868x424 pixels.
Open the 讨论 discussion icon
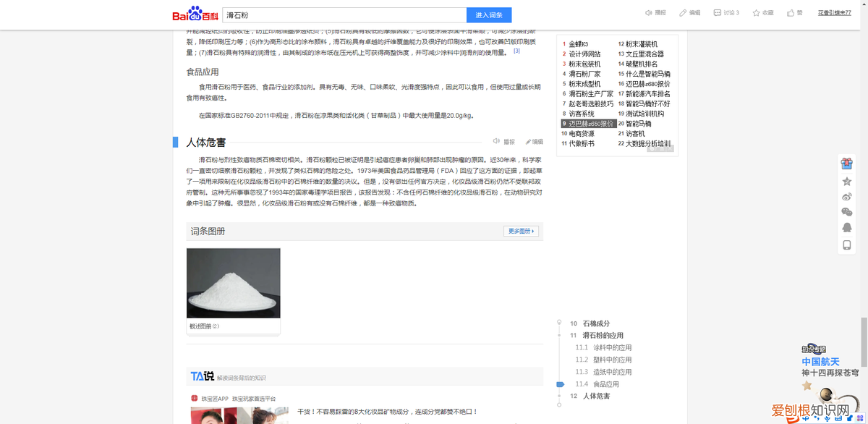point(718,13)
